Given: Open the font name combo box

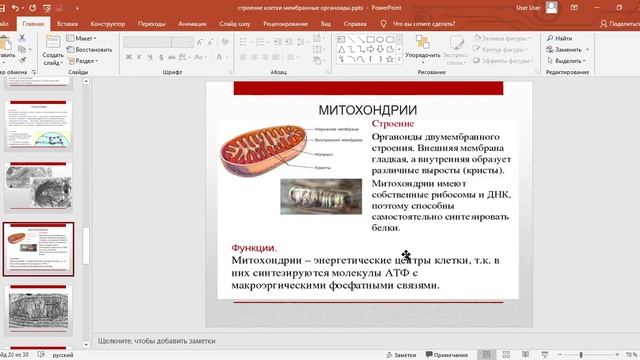Looking at the screenshot, I should 147,42.
